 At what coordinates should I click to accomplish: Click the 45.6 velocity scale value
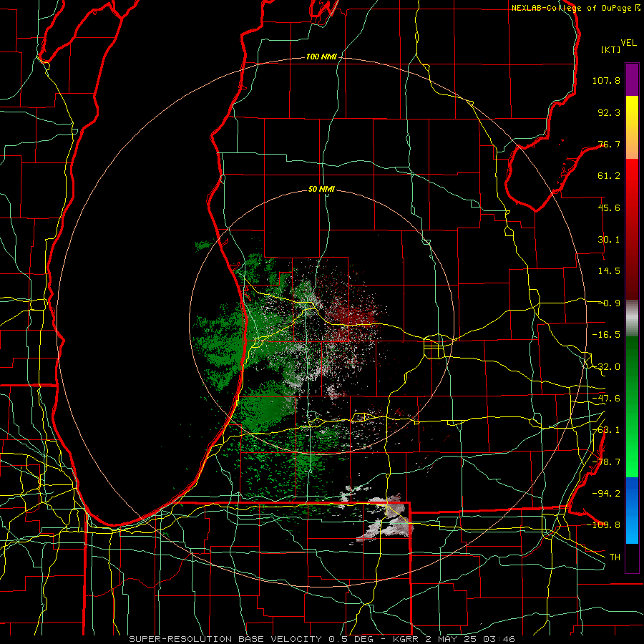coord(609,208)
